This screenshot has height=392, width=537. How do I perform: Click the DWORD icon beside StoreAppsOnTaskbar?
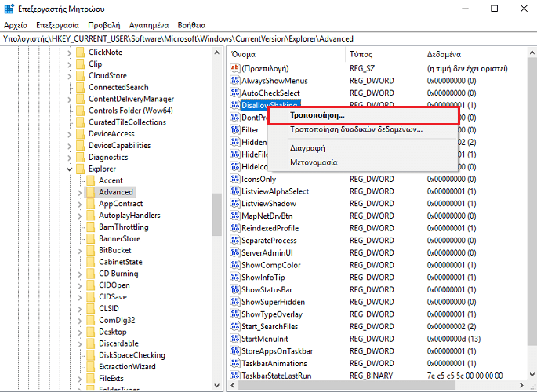pos(235,351)
